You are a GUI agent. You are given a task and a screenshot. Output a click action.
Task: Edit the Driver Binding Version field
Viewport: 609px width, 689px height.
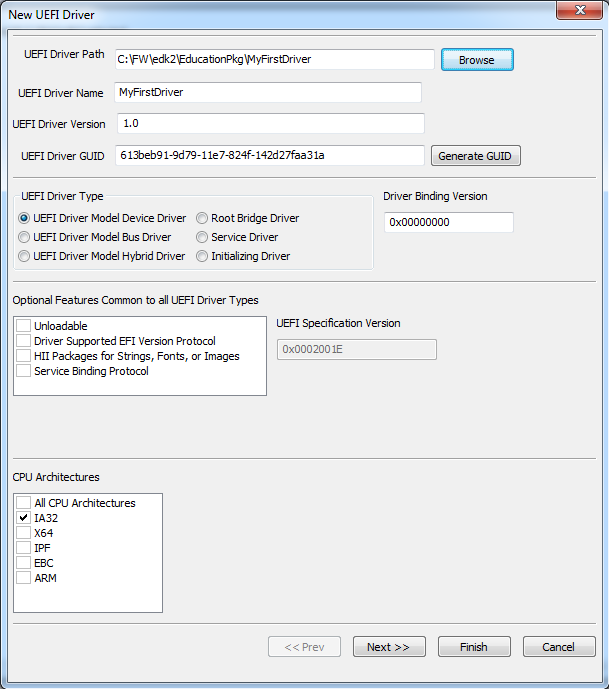[x=449, y=222]
